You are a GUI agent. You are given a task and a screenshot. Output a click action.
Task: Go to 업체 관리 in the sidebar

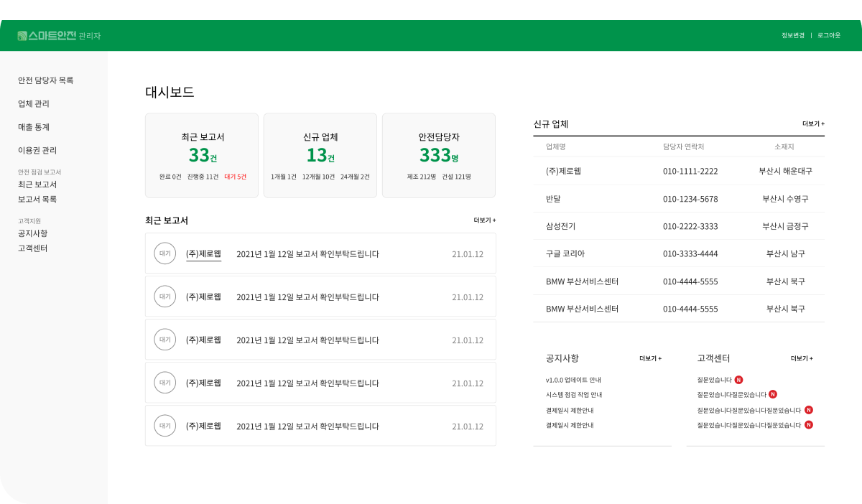tap(34, 103)
